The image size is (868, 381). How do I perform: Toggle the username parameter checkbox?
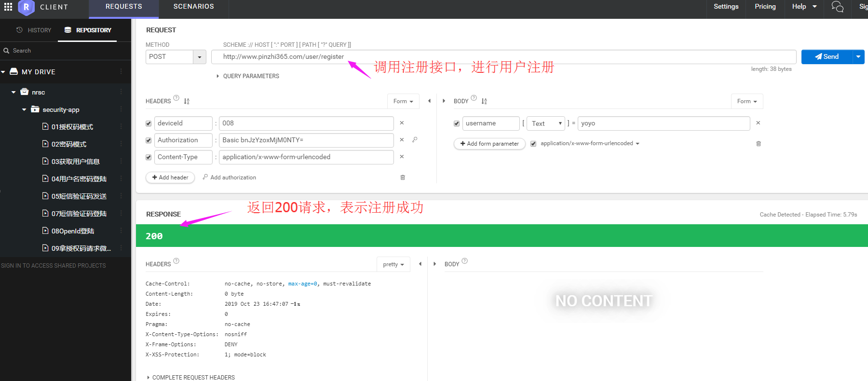coord(457,123)
